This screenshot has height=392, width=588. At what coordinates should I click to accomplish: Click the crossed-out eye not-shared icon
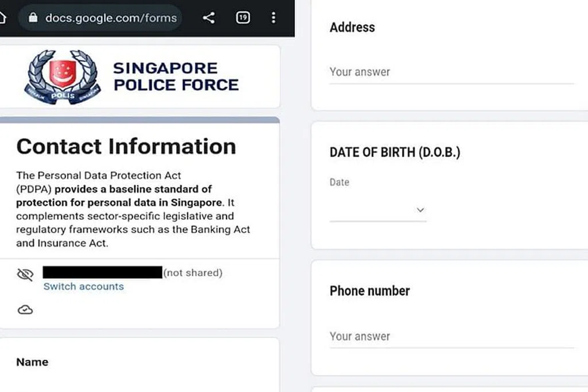(25, 275)
